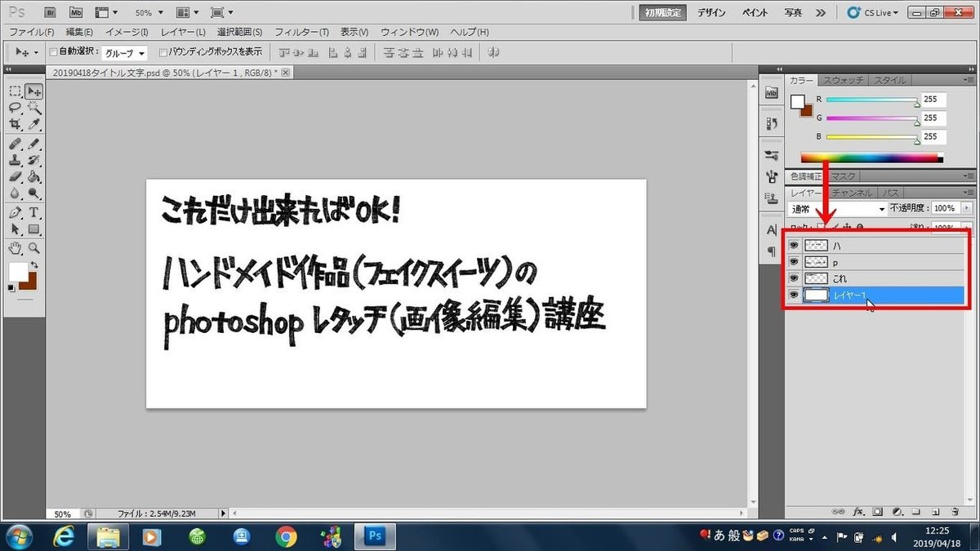Select the Dodge tool
This screenshot has width=980, height=551.
click(x=33, y=193)
